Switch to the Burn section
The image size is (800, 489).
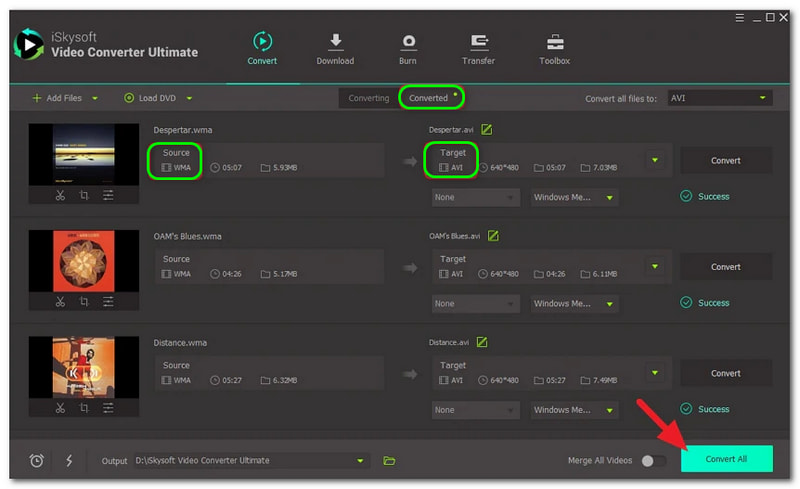(x=408, y=48)
